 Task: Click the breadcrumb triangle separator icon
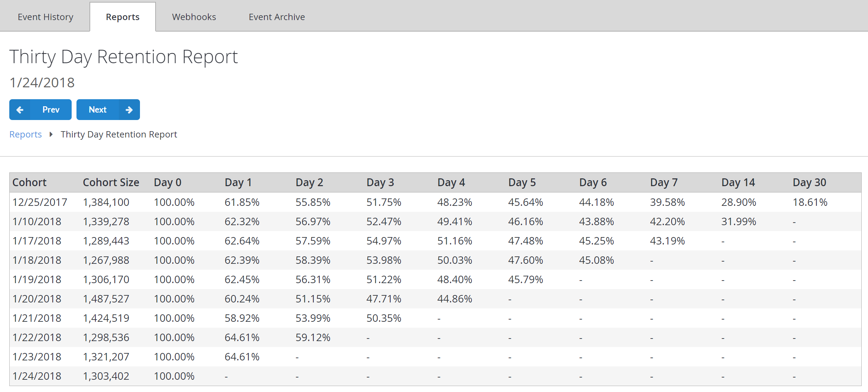coord(51,134)
